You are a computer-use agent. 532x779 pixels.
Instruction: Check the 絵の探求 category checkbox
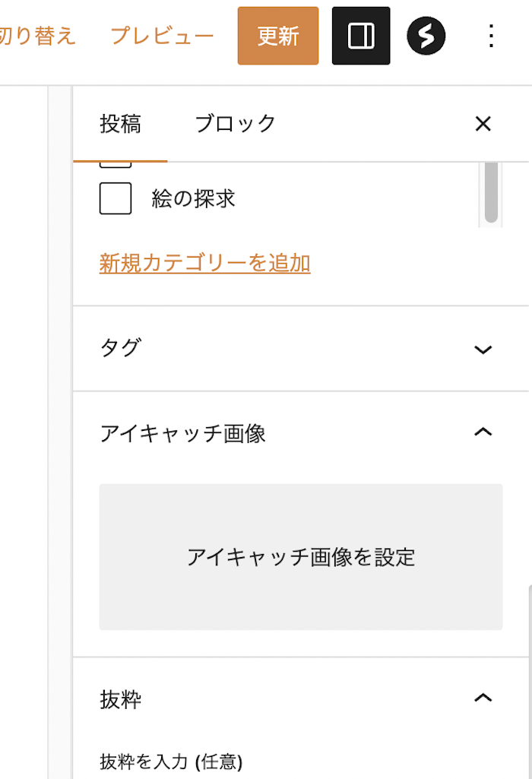(116, 199)
